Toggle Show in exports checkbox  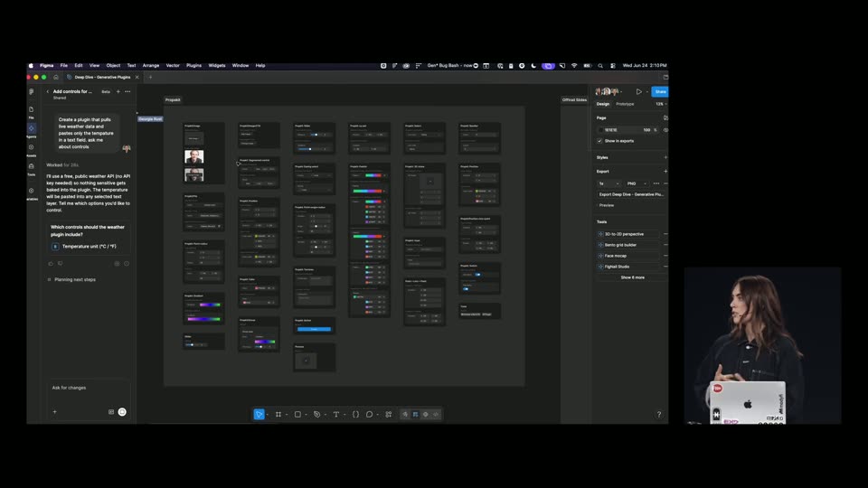point(599,141)
